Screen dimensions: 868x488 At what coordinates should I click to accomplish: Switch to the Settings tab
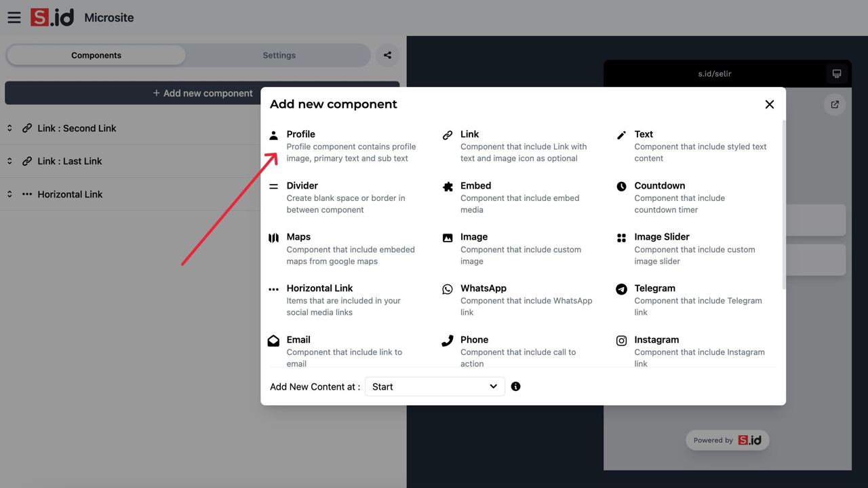(279, 55)
